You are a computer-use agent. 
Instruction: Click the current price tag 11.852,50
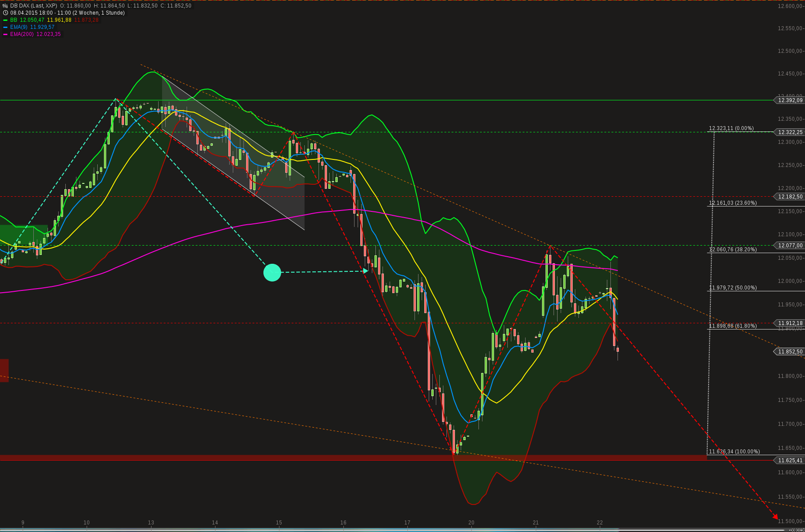[790, 352]
